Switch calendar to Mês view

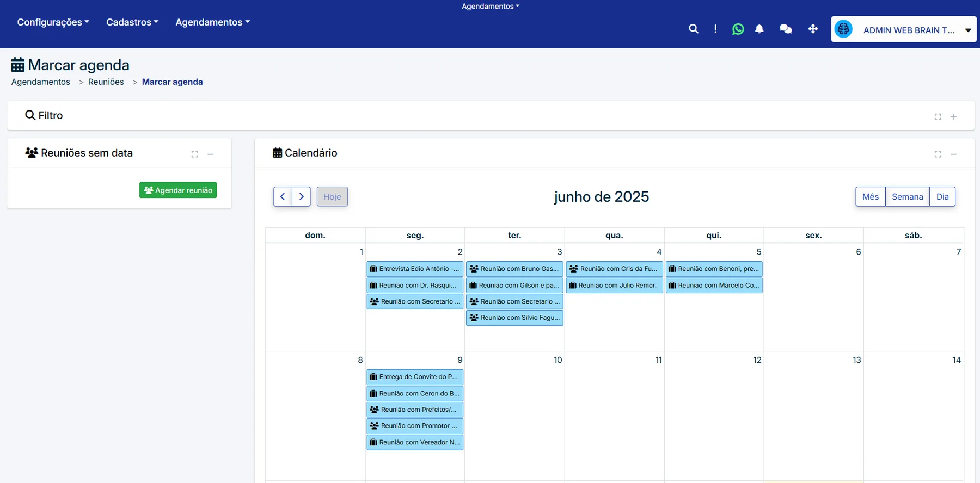pos(871,196)
